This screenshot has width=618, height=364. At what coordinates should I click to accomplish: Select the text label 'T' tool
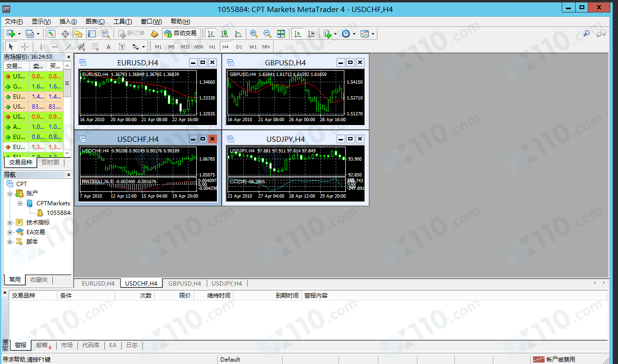tap(122, 47)
